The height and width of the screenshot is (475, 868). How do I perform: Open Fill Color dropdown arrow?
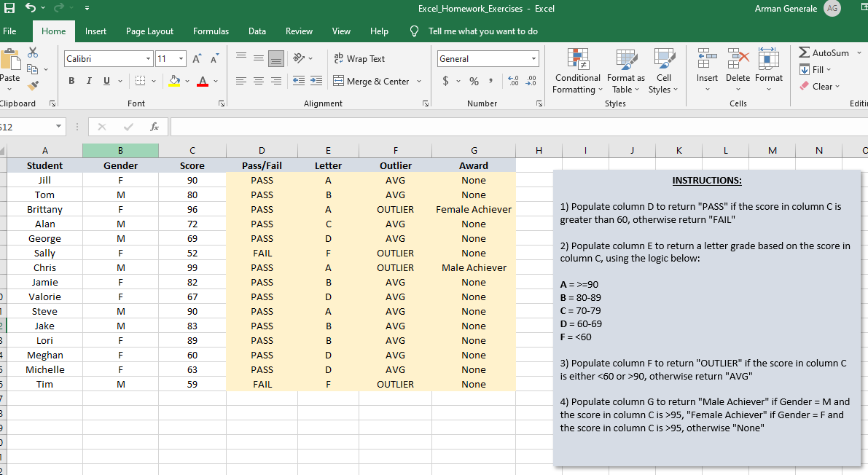tap(187, 81)
